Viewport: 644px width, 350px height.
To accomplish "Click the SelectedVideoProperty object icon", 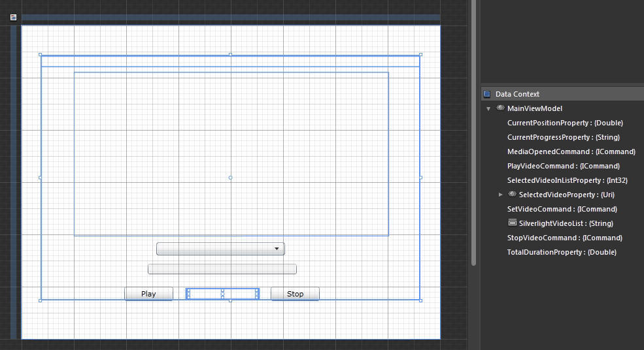I will [512, 194].
